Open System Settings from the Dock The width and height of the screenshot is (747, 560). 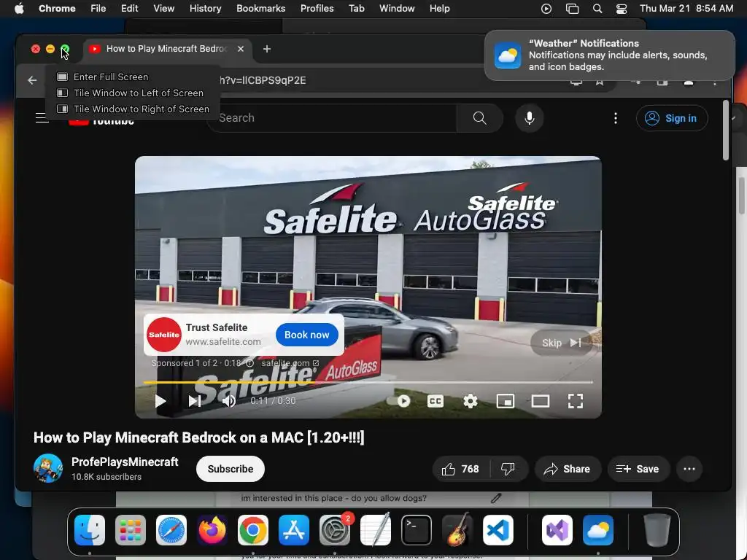pos(335,530)
